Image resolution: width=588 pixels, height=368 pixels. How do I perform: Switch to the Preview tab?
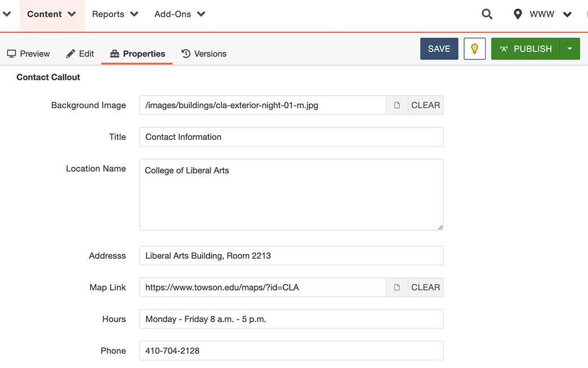tap(28, 54)
